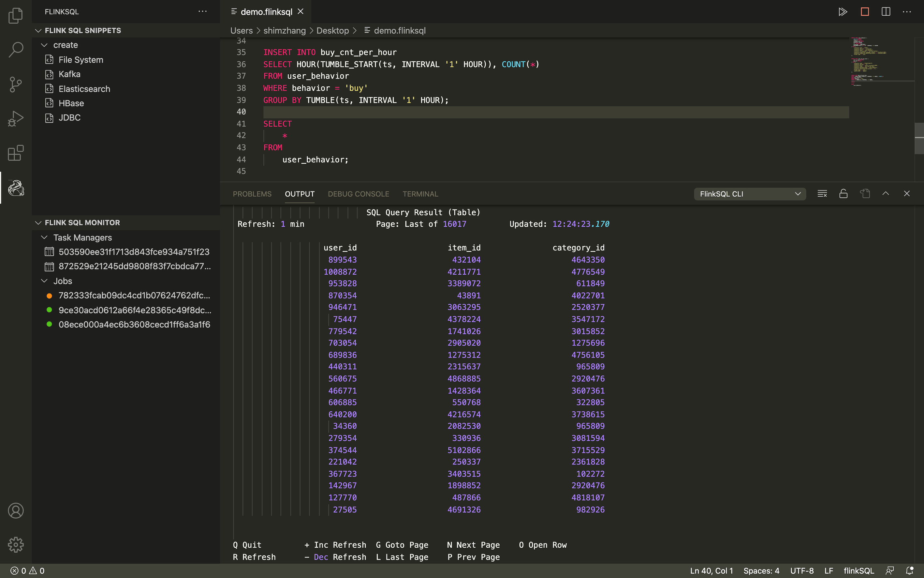Change end of line sequence LF
The height and width of the screenshot is (578, 924).
[828, 571]
